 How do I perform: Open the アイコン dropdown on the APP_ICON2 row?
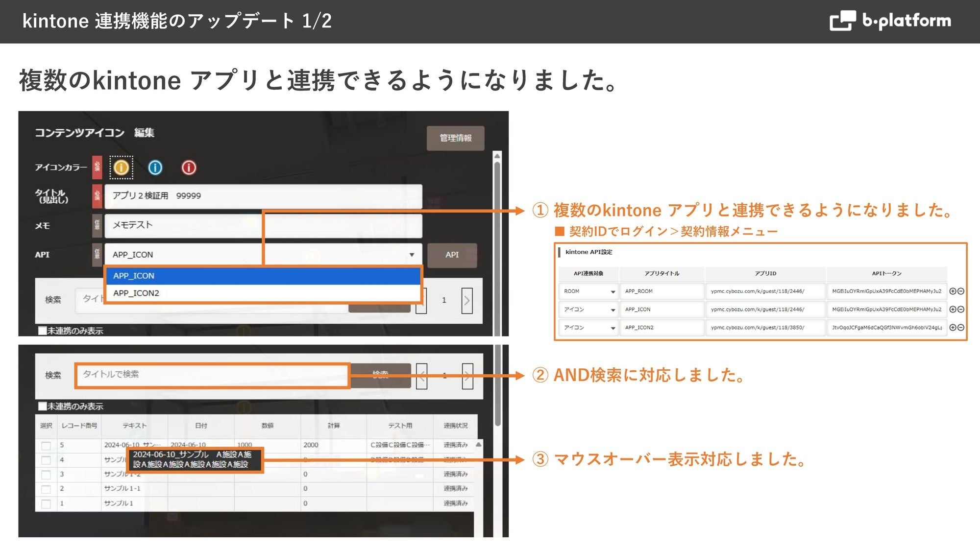(588, 327)
